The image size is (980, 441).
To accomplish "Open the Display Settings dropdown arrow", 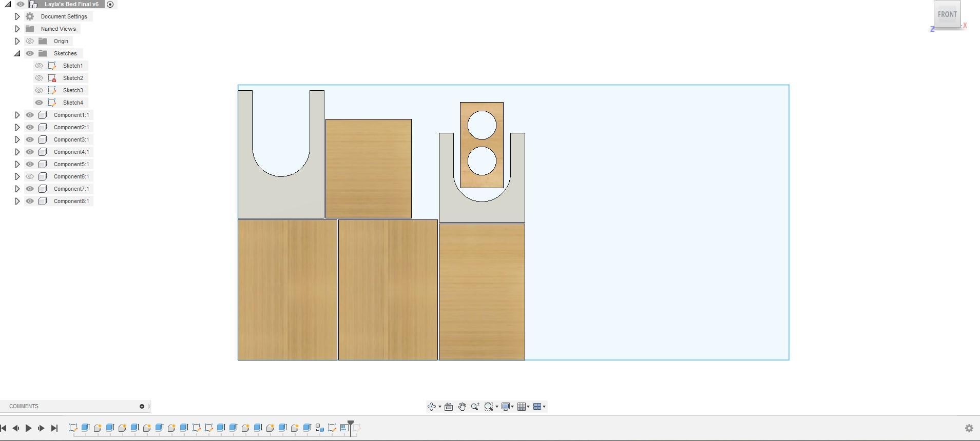I will point(512,407).
